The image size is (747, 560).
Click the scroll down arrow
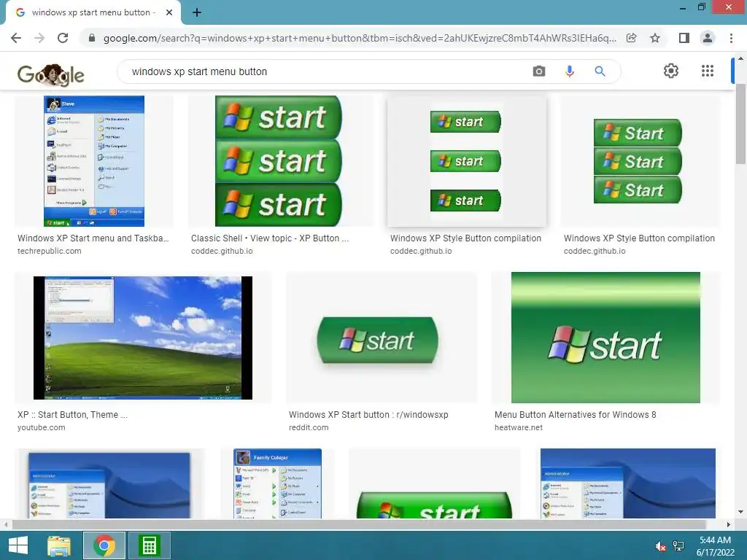[740, 512]
